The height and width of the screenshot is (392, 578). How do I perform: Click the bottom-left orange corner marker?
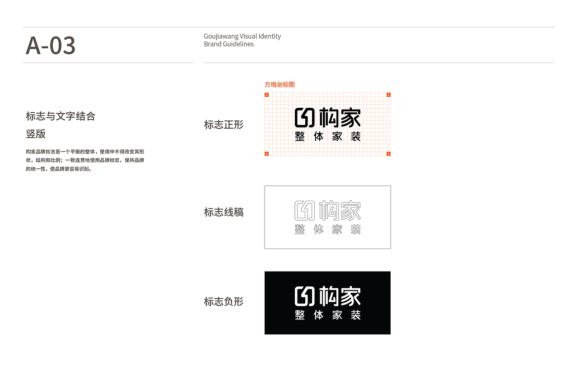(266, 153)
